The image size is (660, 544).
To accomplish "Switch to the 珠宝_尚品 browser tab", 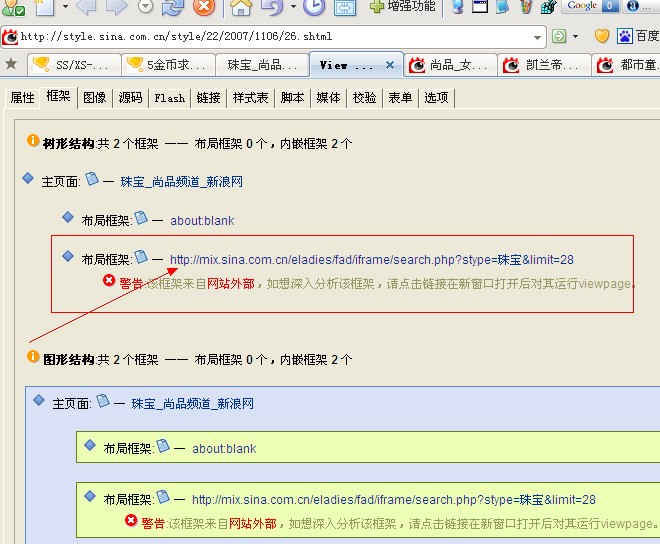I will coord(262,65).
